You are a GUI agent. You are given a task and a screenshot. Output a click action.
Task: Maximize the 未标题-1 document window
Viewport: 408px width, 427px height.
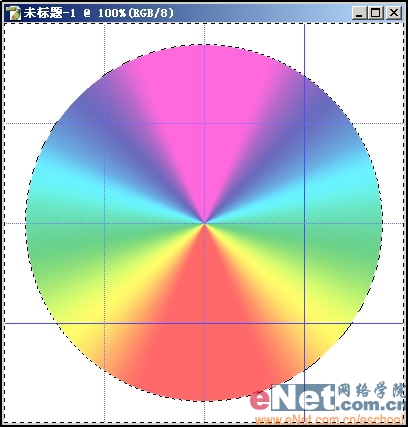(x=376, y=13)
